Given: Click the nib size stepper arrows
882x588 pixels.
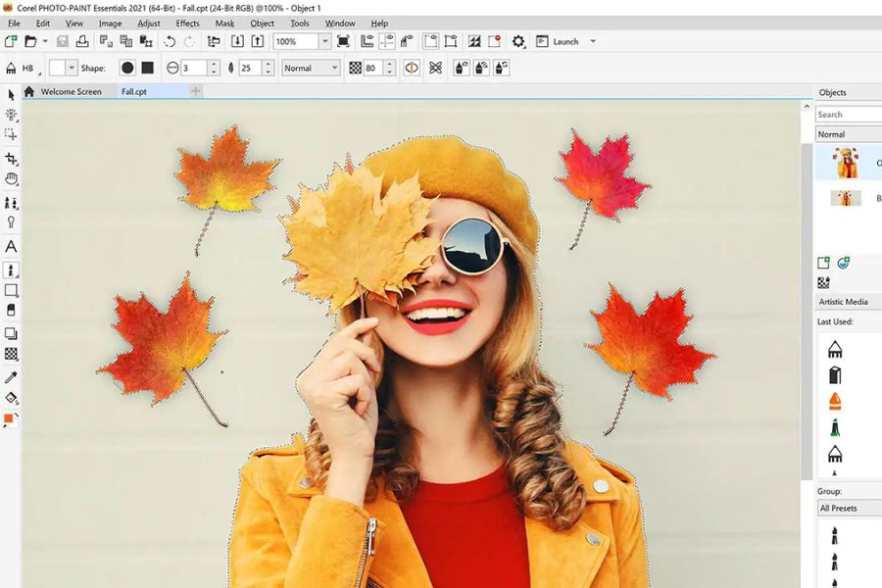Looking at the screenshot, I should 214,68.
